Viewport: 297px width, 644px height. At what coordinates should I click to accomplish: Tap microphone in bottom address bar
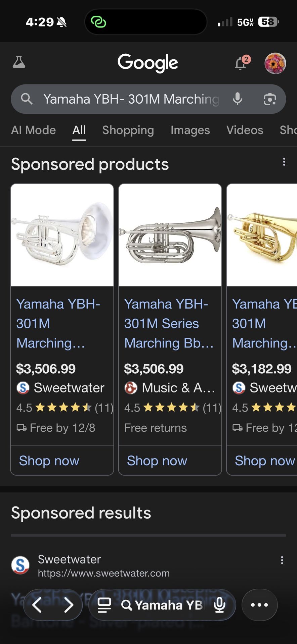click(219, 605)
